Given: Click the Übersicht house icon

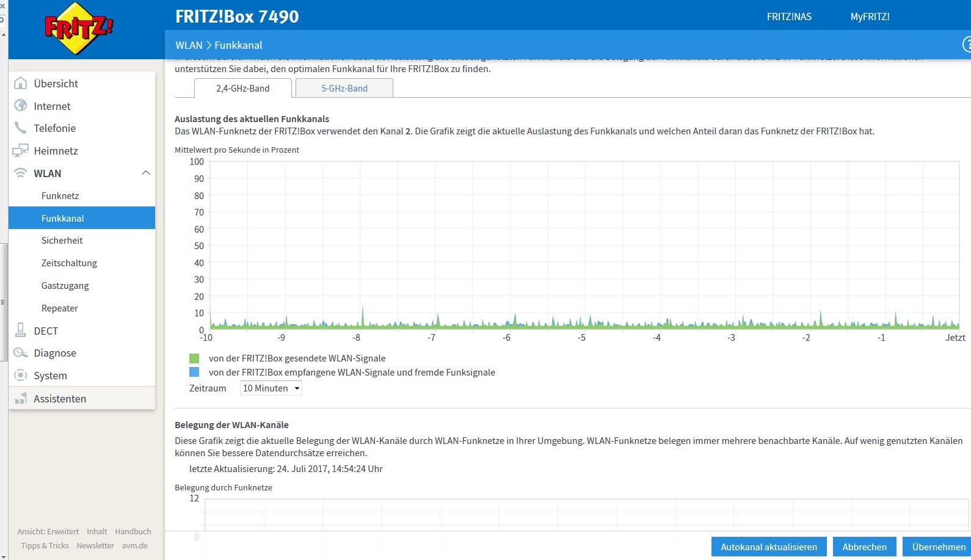Looking at the screenshot, I should click(21, 83).
